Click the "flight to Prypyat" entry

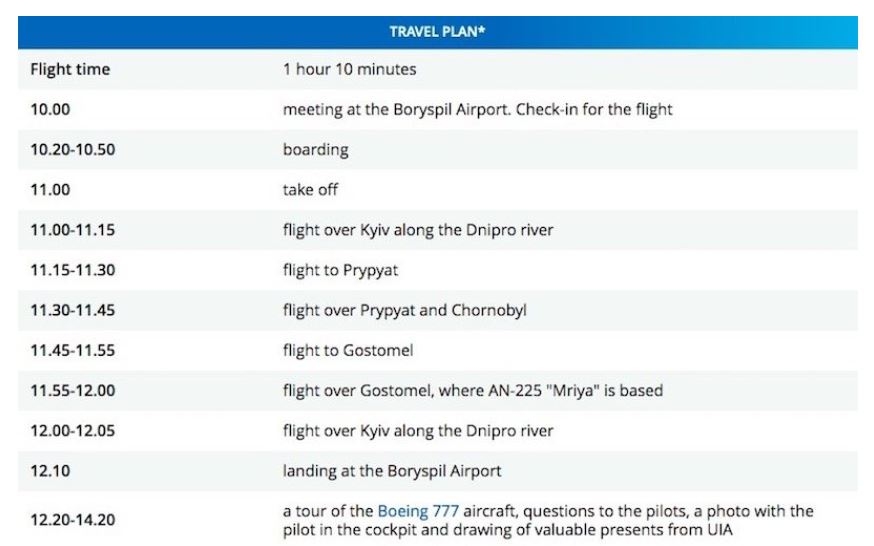click(x=341, y=270)
